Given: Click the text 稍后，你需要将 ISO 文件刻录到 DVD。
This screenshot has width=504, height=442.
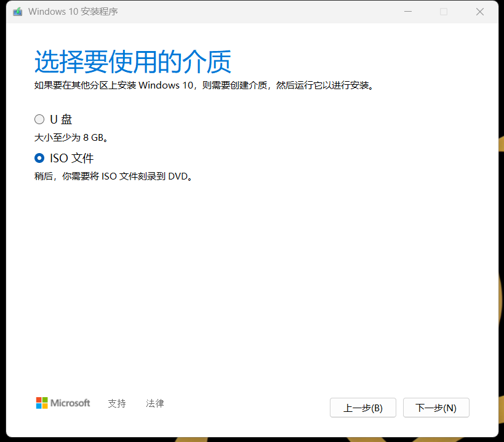Looking at the screenshot, I should (114, 176).
